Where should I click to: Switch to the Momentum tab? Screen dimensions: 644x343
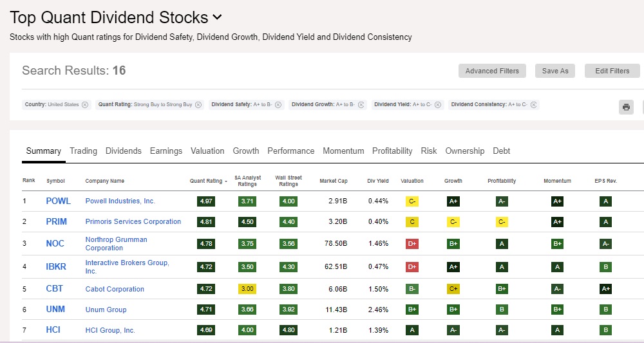click(x=343, y=151)
